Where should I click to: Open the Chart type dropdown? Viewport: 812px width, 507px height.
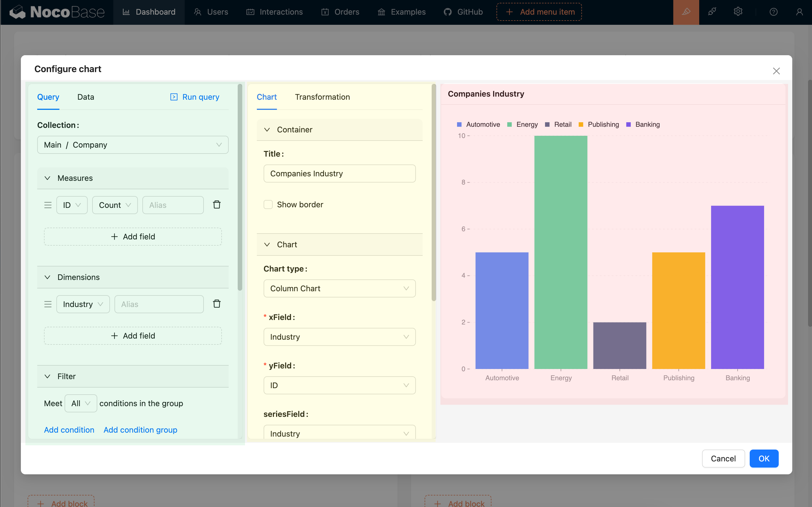339,288
